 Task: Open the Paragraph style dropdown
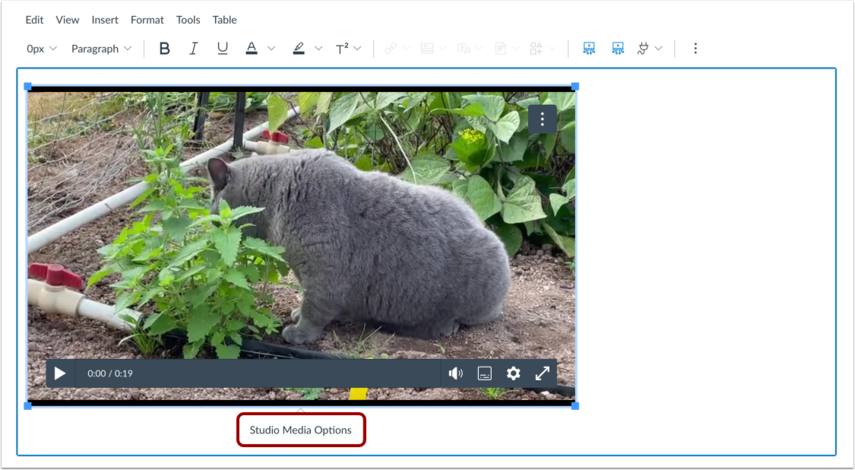point(101,49)
